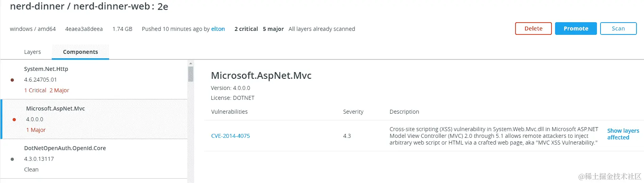
Task: Start a scan with the Scan button
Action: (x=618, y=29)
